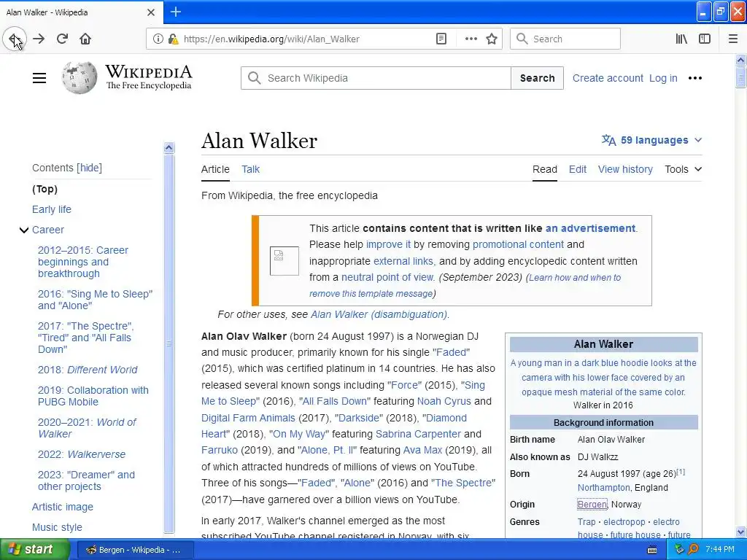Open a new tab with the plus icon
This screenshot has width=747, height=560.
(175, 12)
